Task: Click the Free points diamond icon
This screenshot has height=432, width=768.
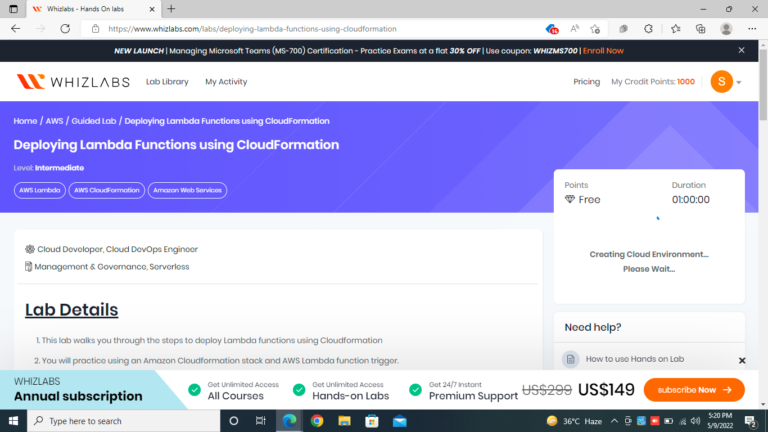Action: click(570, 199)
